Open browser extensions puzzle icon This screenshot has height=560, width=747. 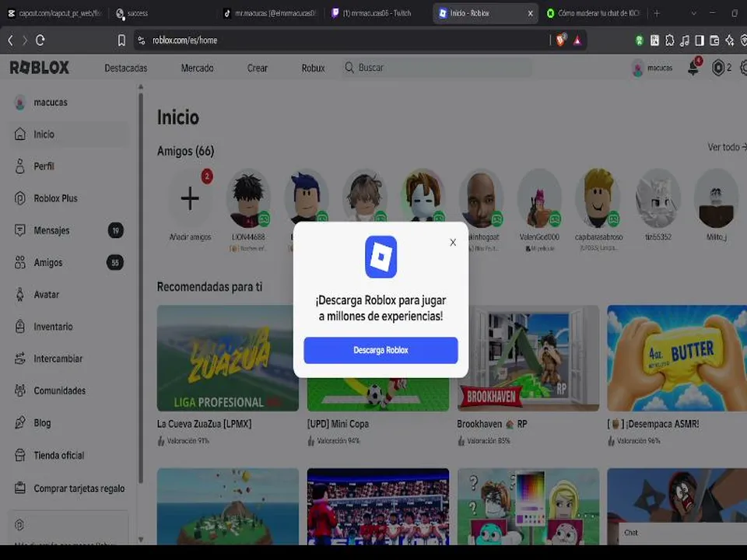coord(669,40)
